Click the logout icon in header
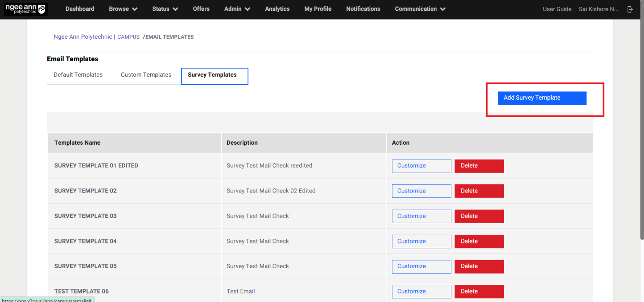Screen dimensions: 644x302 pos(630,9)
